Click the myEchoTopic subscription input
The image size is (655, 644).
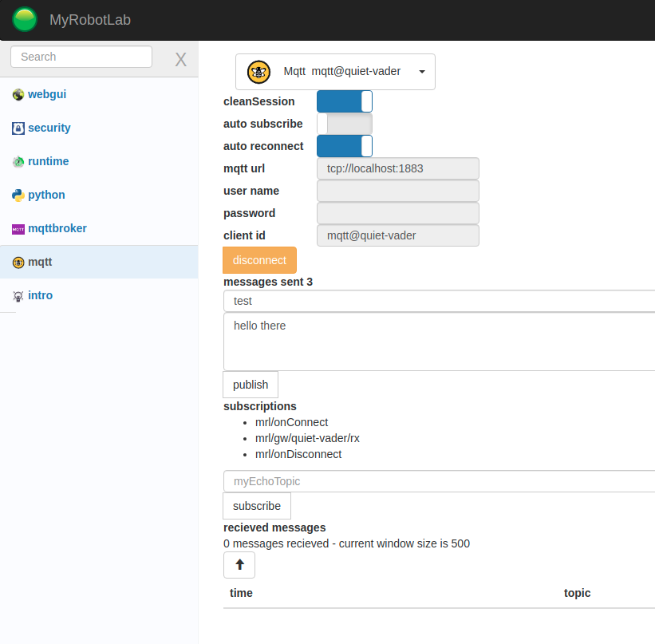coord(439,481)
